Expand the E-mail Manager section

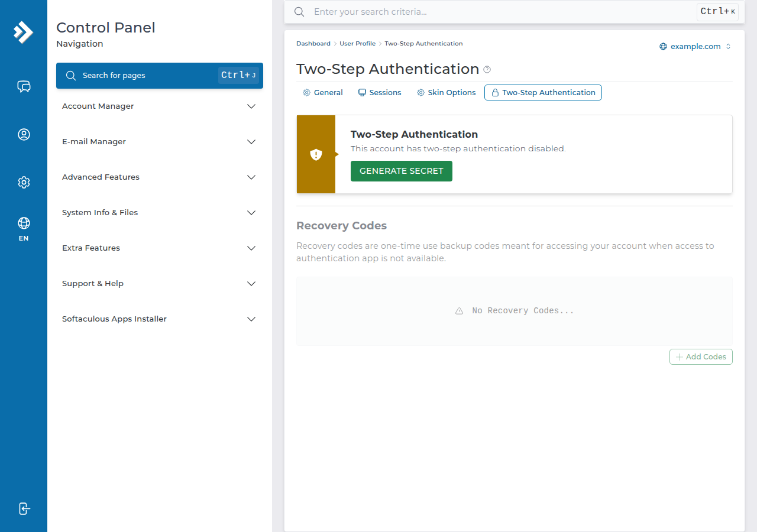160,142
